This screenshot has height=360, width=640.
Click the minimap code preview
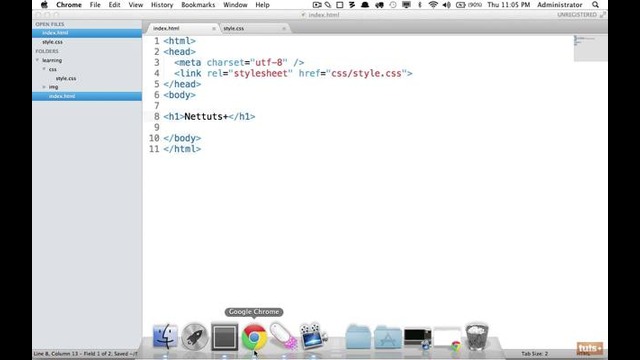[x=590, y=48]
